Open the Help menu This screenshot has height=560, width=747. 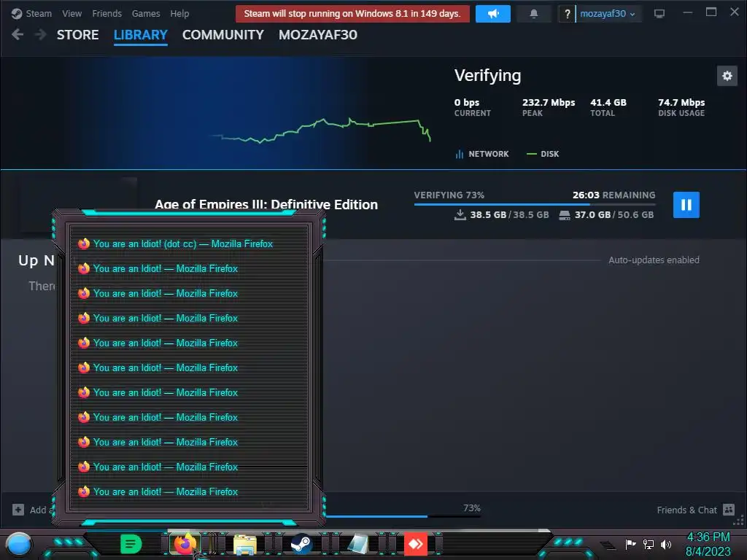[x=179, y=14]
